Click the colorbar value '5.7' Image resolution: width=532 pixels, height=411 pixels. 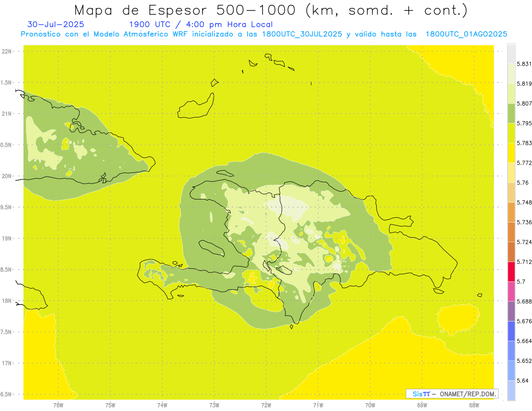[521, 282]
